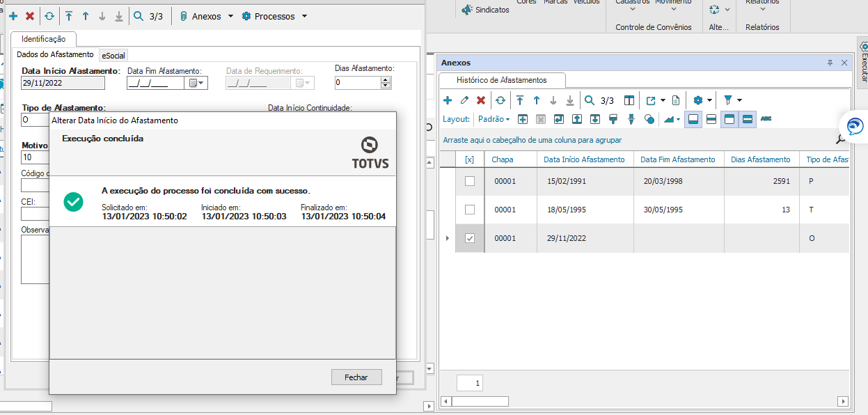The image size is (868, 415).
Task: Expand the Anexos dropdown arrow
Action: [x=230, y=16]
